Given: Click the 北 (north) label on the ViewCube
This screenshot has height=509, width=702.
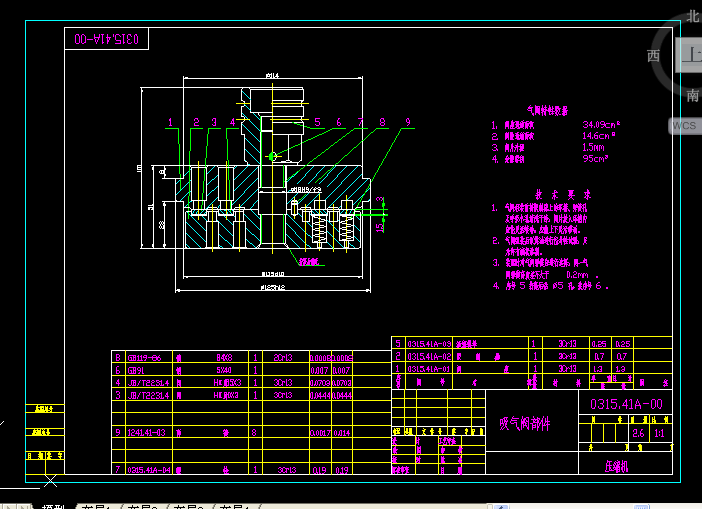Looking at the screenshot, I should click(x=693, y=16).
